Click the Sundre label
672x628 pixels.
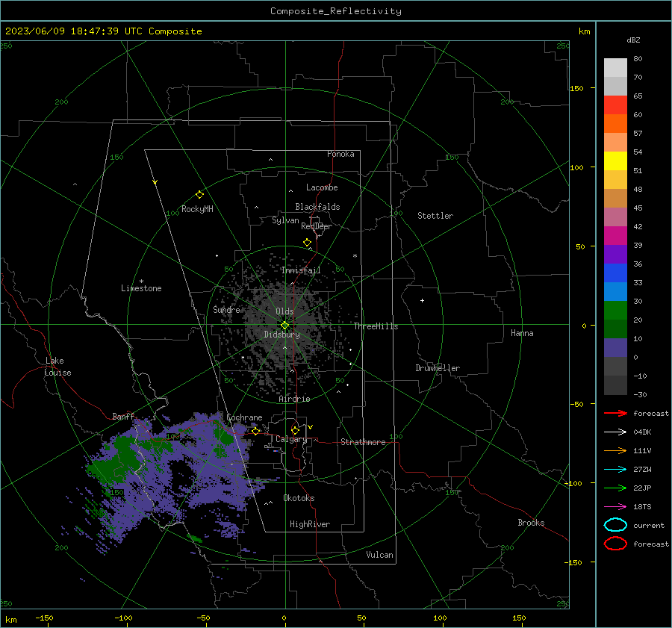click(x=226, y=309)
